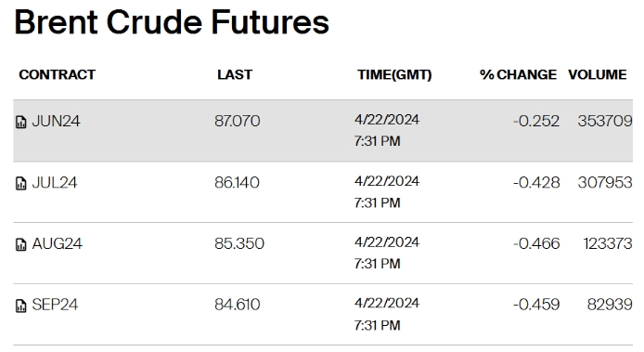
Task: Sort by the CONTRACT column header
Action: coord(58,74)
